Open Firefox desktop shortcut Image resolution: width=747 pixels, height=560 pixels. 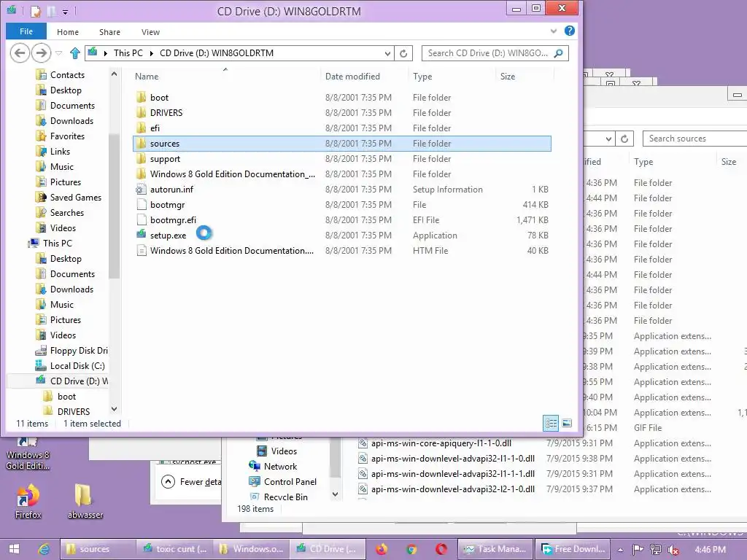[x=28, y=502]
